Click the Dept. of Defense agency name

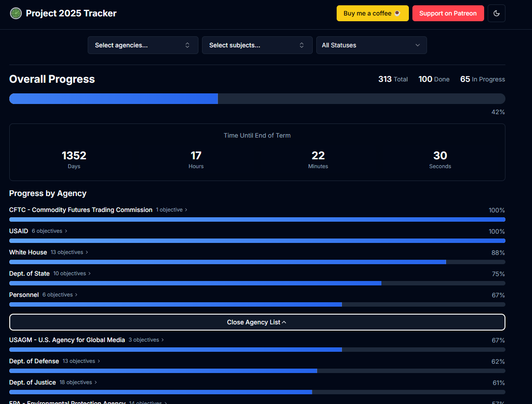click(34, 361)
